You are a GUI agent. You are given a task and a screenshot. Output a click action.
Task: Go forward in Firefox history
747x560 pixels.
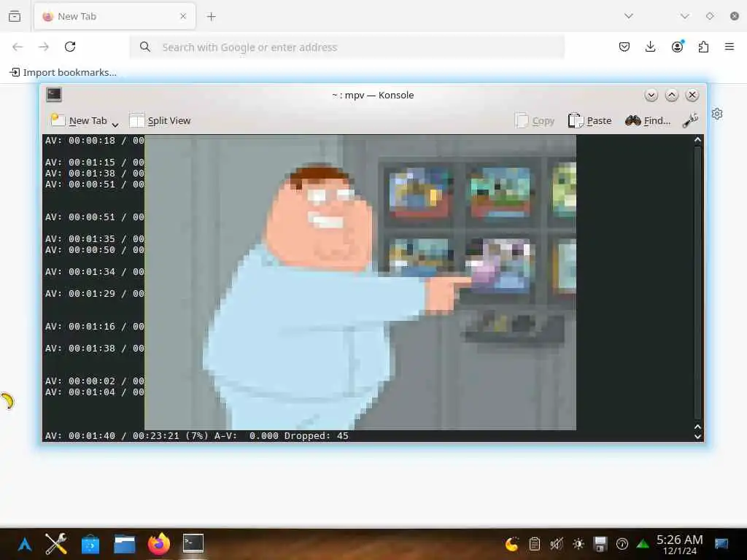click(44, 47)
